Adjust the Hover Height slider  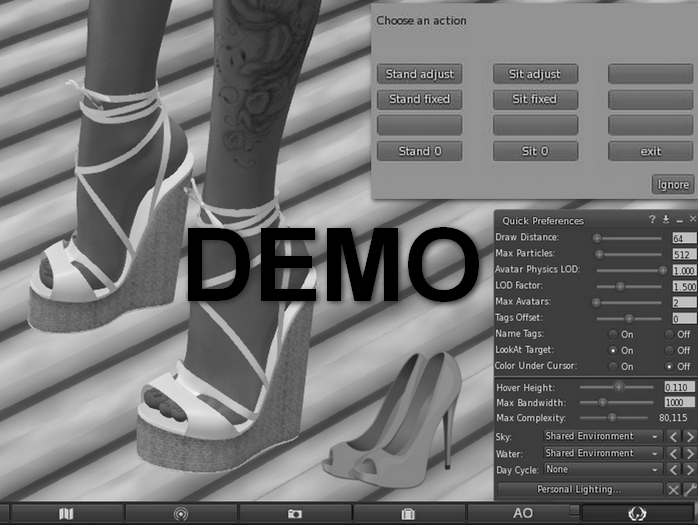pos(618,387)
